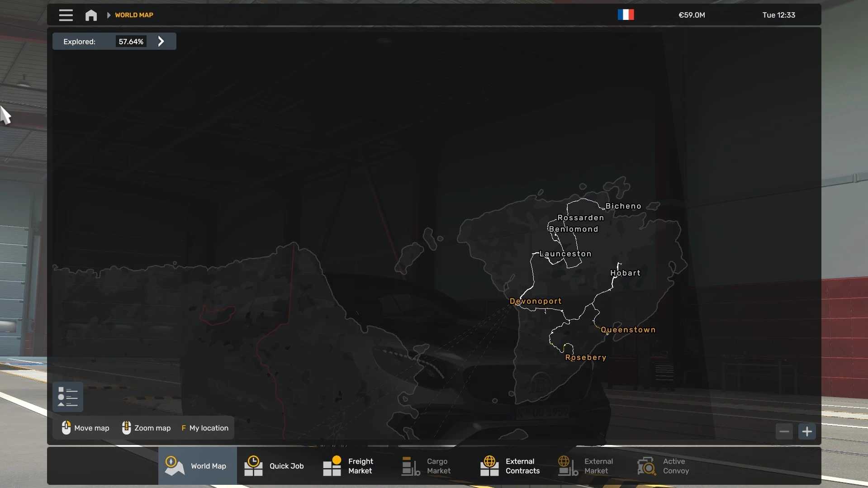Select the World Map tab
The width and height of the screenshot is (868, 488).
tap(197, 466)
